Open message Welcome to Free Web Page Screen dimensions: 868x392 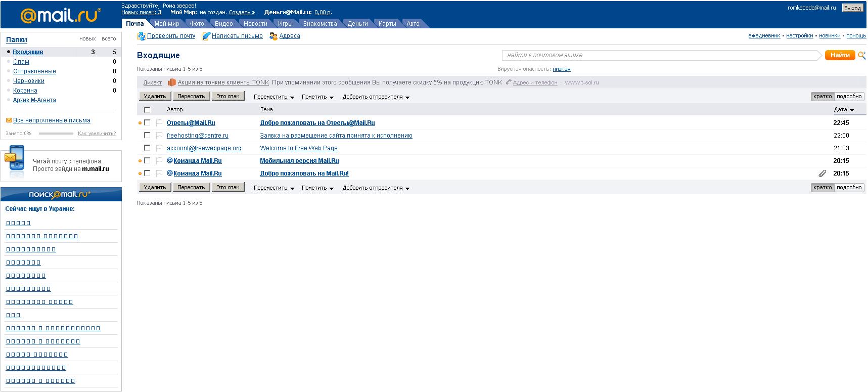point(299,148)
